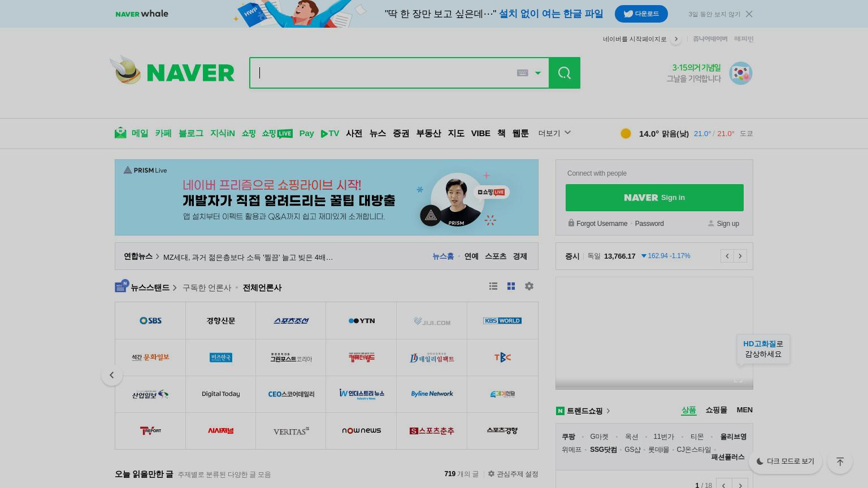Open the 스포츠춘추 publisher logo
This screenshot has width=868, height=488.
tap(432, 431)
